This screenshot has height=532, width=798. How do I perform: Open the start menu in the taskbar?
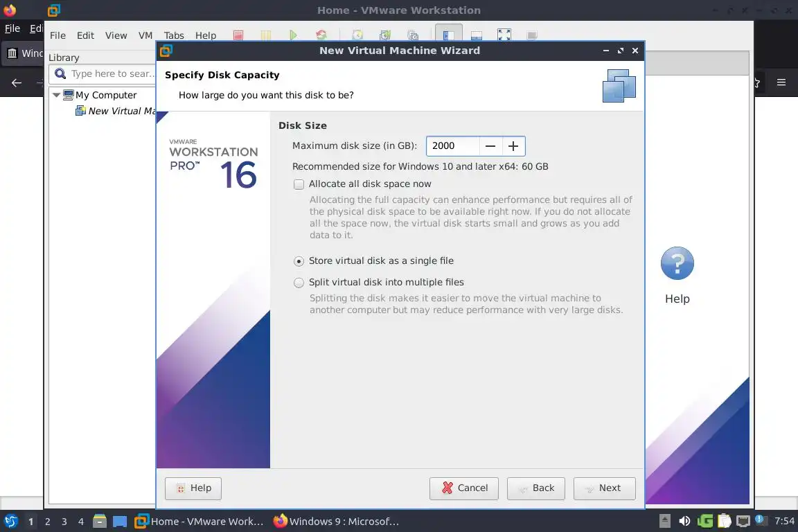(10, 522)
